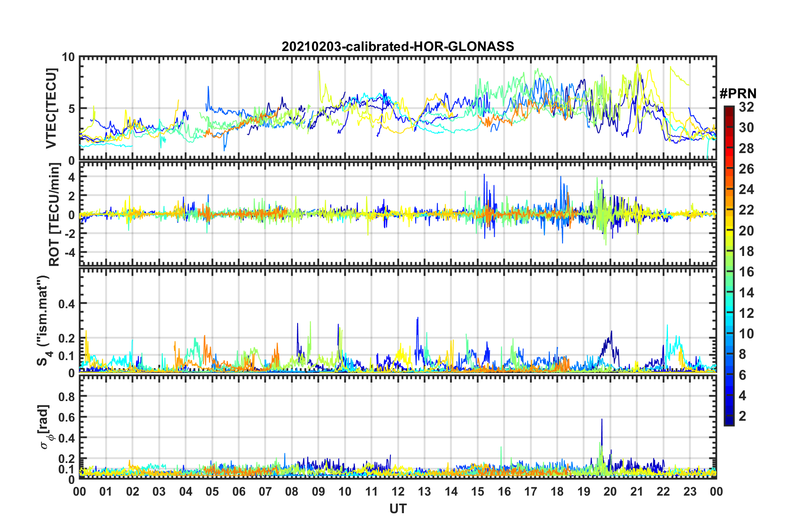Click VTEC y-axis tick label 5
The height and width of the screenshot is (532, 796).
coord(72,109)
